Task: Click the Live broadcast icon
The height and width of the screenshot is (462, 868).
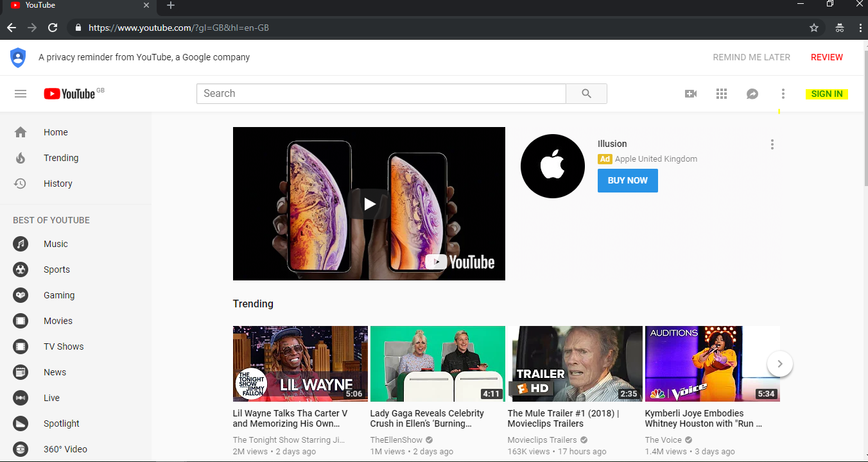Action: pos(21,398)
